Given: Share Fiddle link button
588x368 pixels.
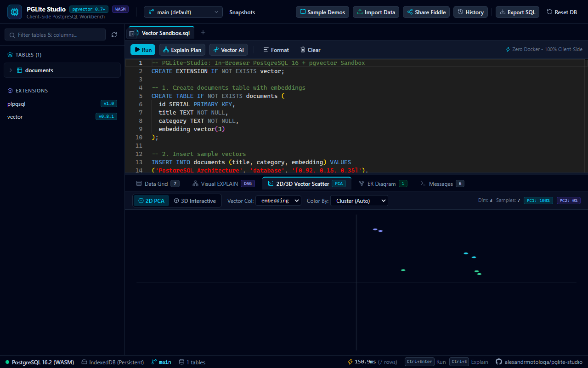Looking at the screenshot, I should (426, 12).
